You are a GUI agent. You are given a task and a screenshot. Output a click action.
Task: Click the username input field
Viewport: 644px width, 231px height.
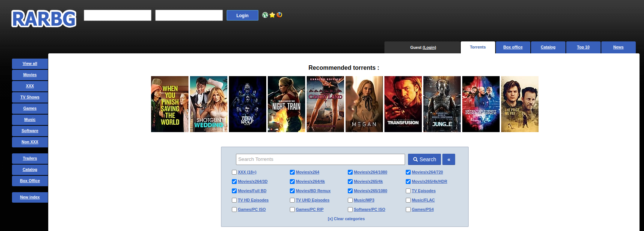tap(117, 15)
